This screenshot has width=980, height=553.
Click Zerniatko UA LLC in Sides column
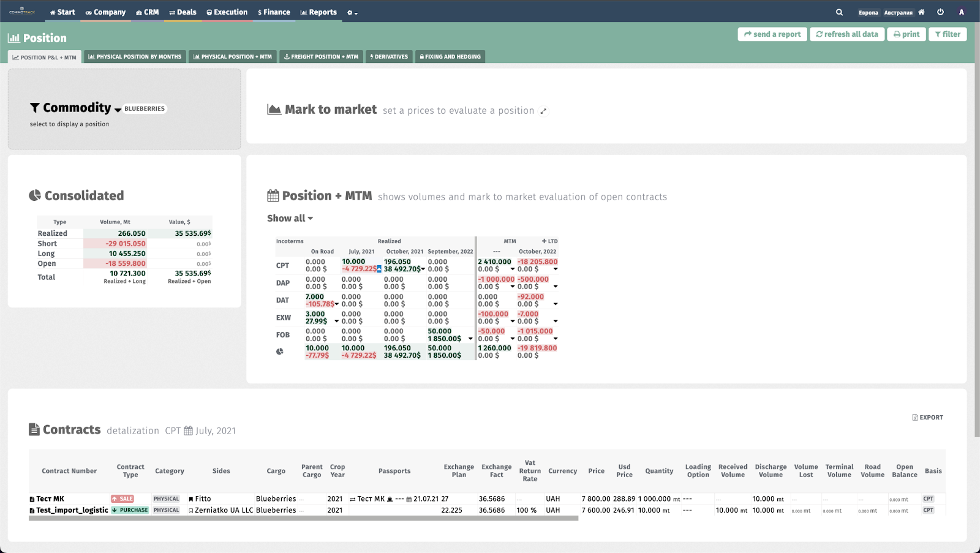pyautogui.click(x=224, y=510)
